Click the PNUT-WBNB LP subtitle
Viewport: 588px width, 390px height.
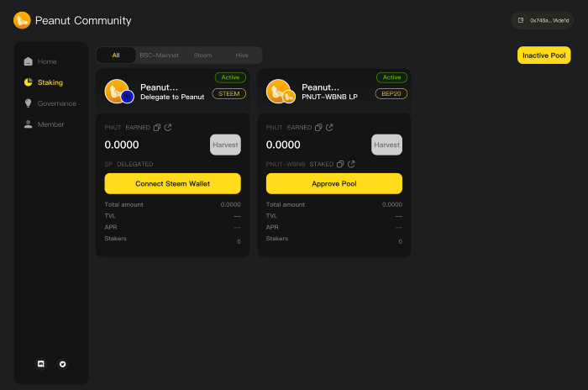click(329, 97)
